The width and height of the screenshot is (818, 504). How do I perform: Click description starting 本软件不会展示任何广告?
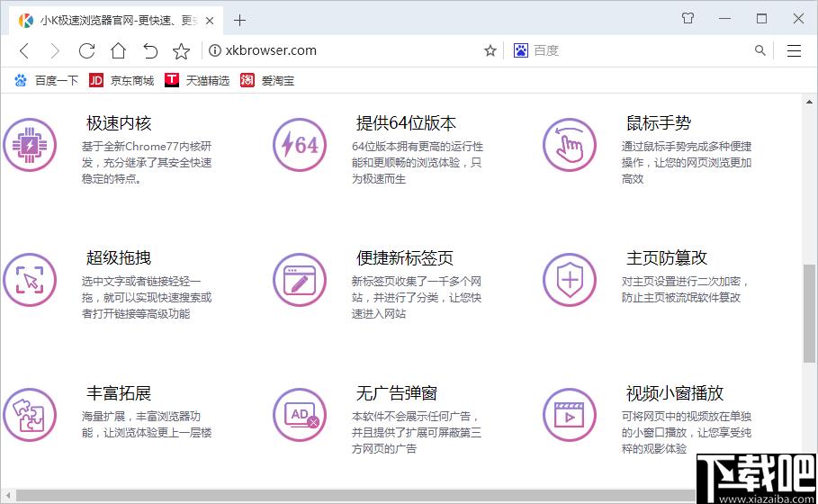click(x=417, y=432)
